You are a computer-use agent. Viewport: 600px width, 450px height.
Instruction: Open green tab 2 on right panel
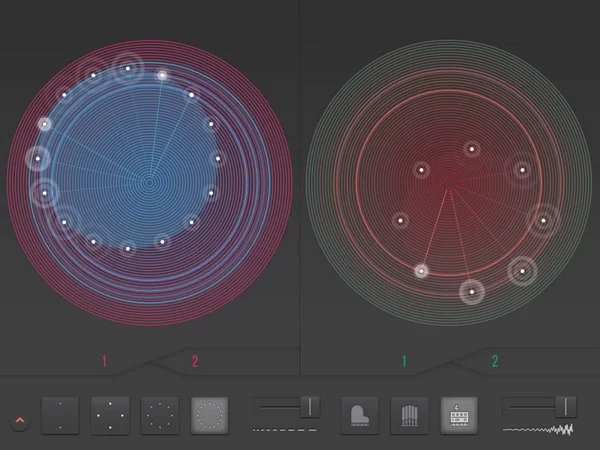click(x=494, y=361)
